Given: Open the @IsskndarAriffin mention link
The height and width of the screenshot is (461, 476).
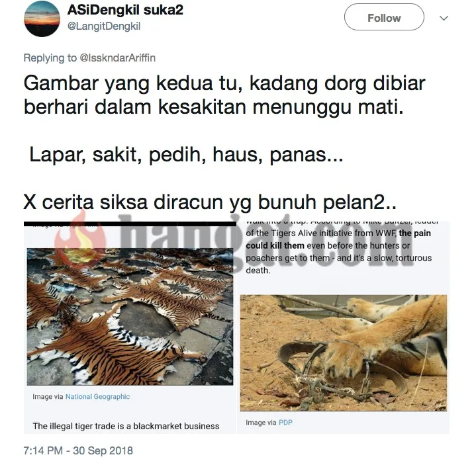Looking at the screenshot, I should point(117,58).
